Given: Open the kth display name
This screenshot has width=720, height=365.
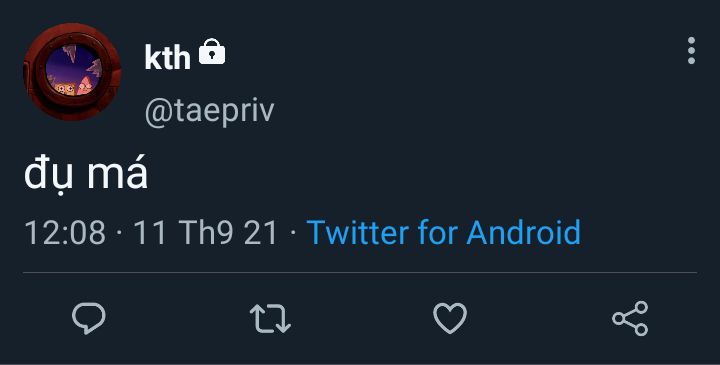Looking at the screenshot, I should coord(167,57).
